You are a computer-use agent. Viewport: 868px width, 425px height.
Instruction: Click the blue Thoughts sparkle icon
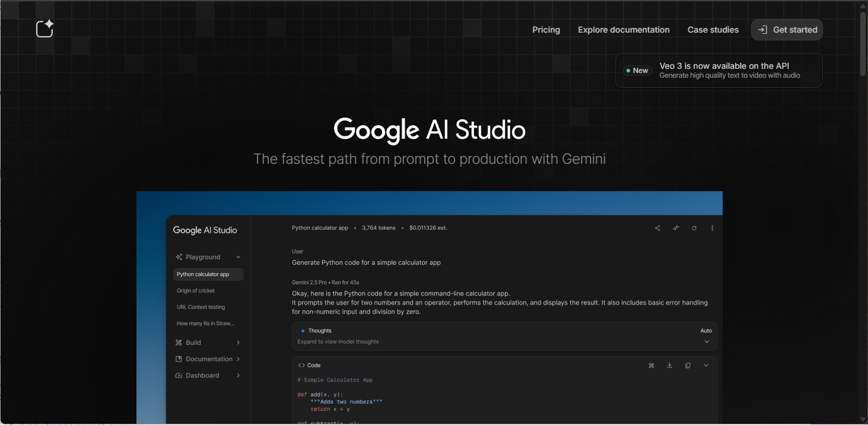(303, 331)
